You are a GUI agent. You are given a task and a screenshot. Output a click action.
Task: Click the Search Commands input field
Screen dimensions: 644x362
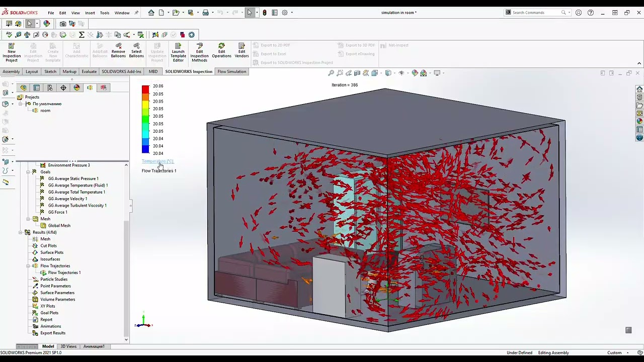[x=536, y=13]
